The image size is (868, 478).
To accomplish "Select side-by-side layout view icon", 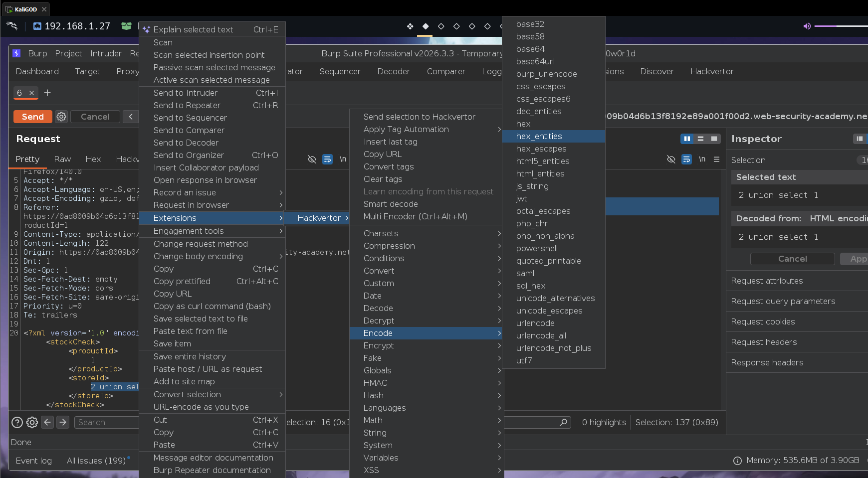I will pos(687,139).
